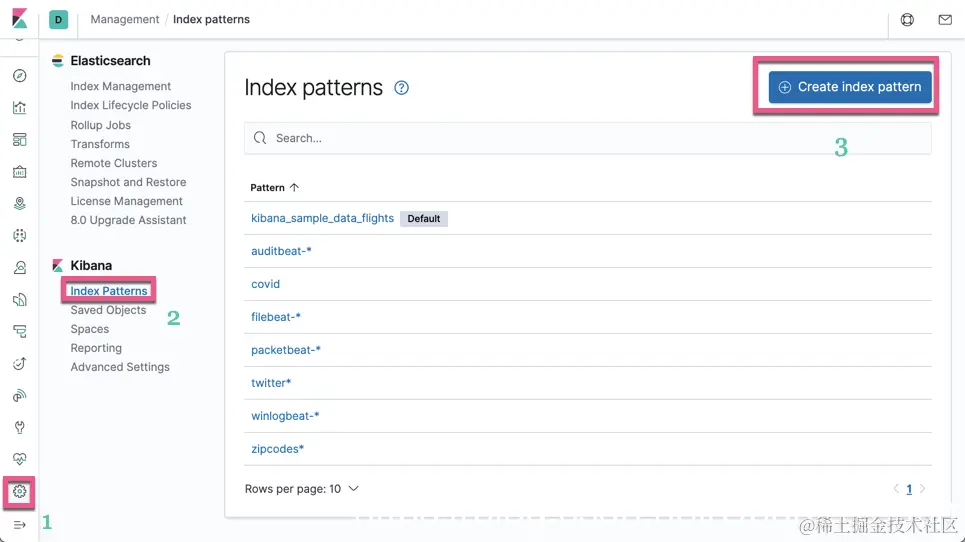965x542 pixels.
Task: Open APM icon in sidebar
Action: 20,332
